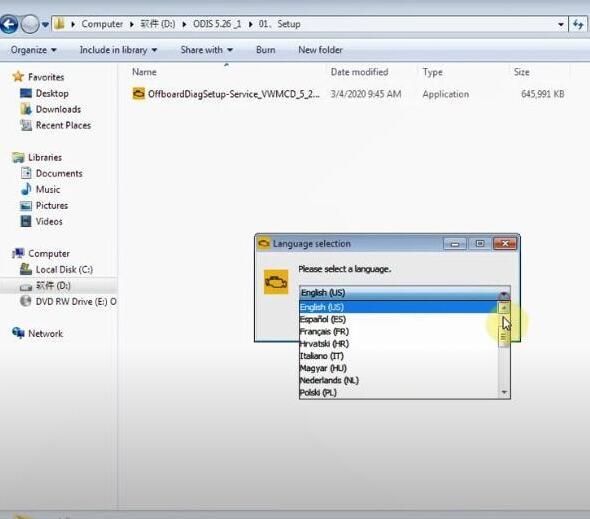Expand the arrow after Computer breadcrumb
Screen dimensions: 590x519
click(132, 24)
